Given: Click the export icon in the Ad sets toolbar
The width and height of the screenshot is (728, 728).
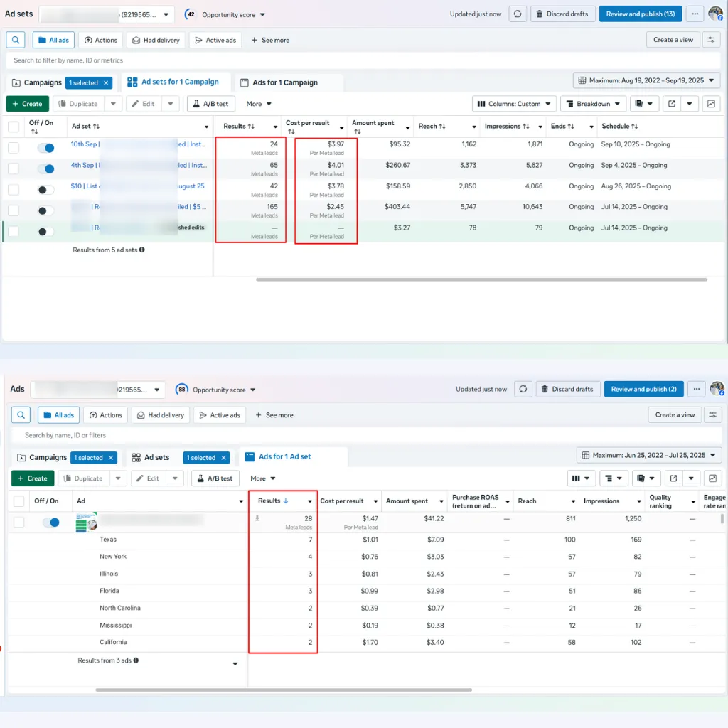Looking at the screenshot, I should (671, 104).
